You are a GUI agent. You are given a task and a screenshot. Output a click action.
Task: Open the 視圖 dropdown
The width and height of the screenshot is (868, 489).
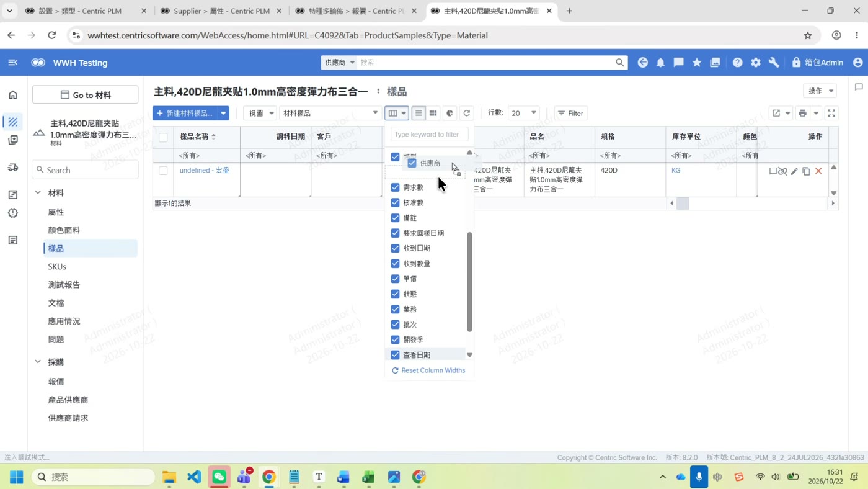[x=260, y=114]
